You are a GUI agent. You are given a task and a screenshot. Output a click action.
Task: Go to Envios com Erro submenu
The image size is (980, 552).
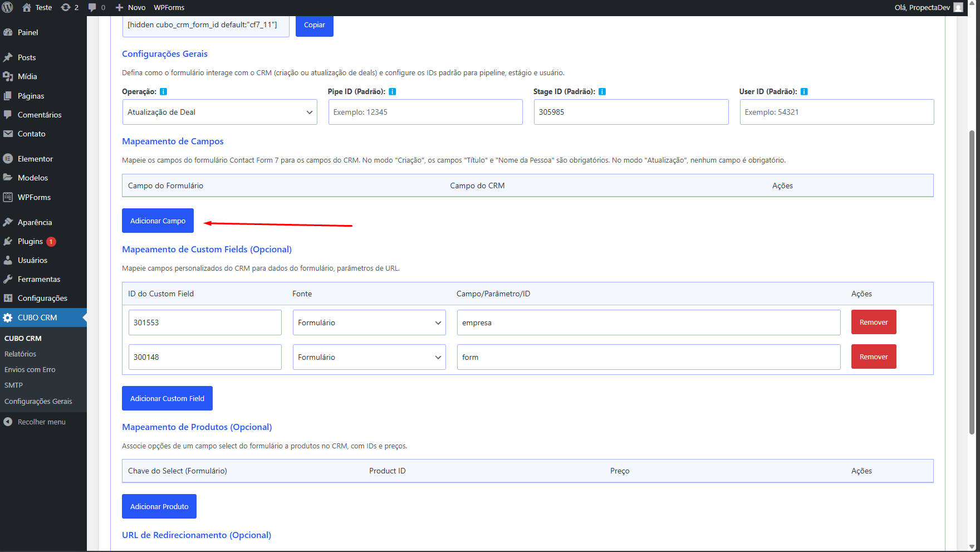click(30, 369)
